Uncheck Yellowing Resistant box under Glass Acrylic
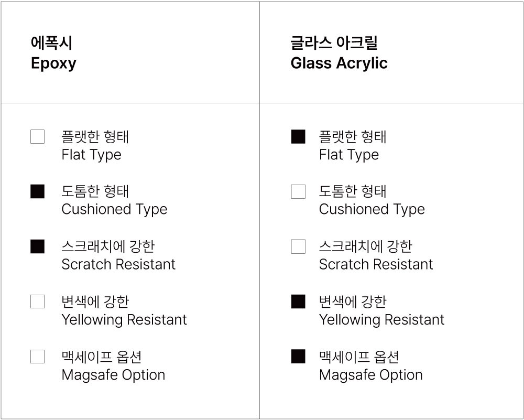Screen dimensions: 524x420 point(298,301)
